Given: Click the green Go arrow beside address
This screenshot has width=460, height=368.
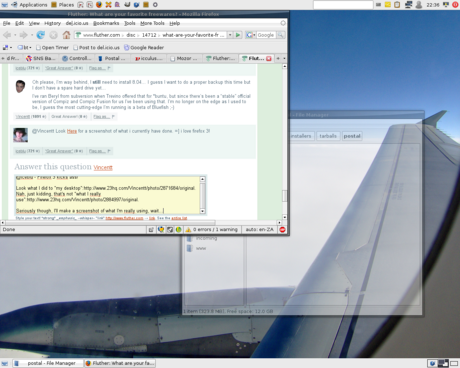Looking at the screenshot, I should click(238, 35).
